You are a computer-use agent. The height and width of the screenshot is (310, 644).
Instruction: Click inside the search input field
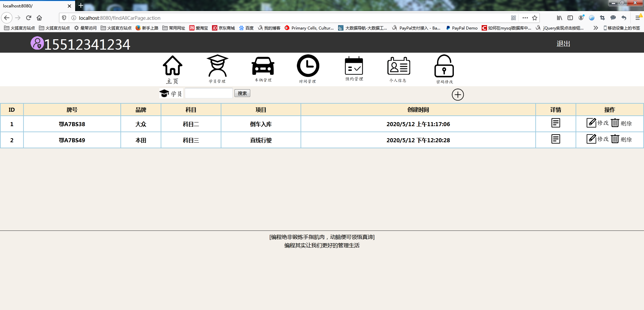pyautogui.click(x=209, y=93)
